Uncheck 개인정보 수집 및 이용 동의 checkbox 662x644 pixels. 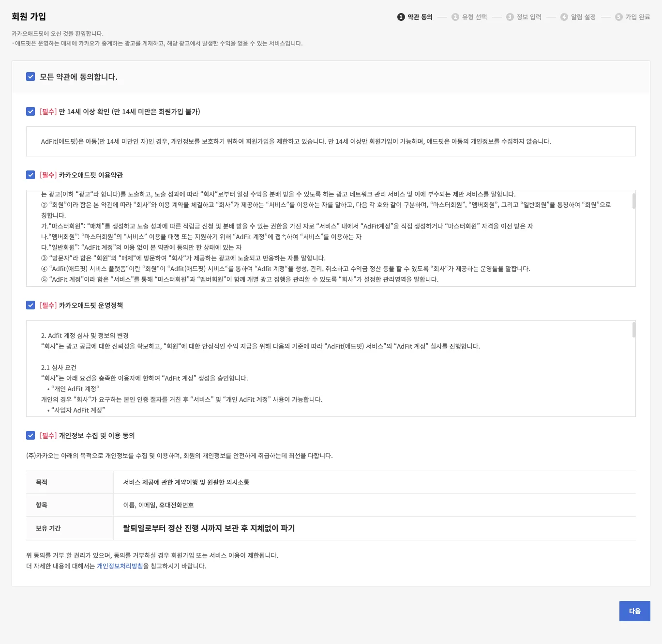point(30,435)
